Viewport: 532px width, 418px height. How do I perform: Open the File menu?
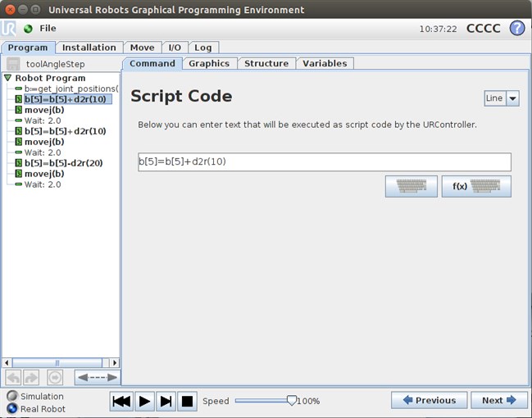[48, 29]
